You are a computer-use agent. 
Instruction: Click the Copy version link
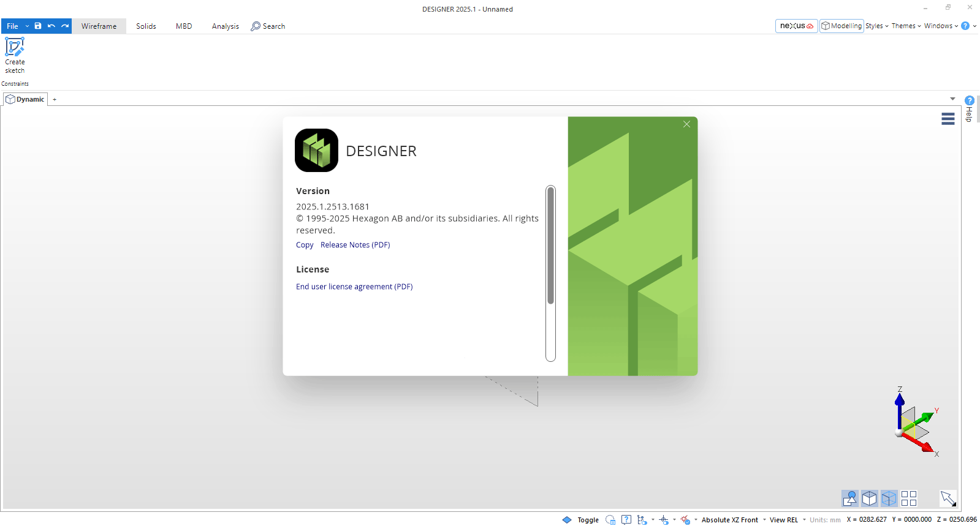pos(305,245)
